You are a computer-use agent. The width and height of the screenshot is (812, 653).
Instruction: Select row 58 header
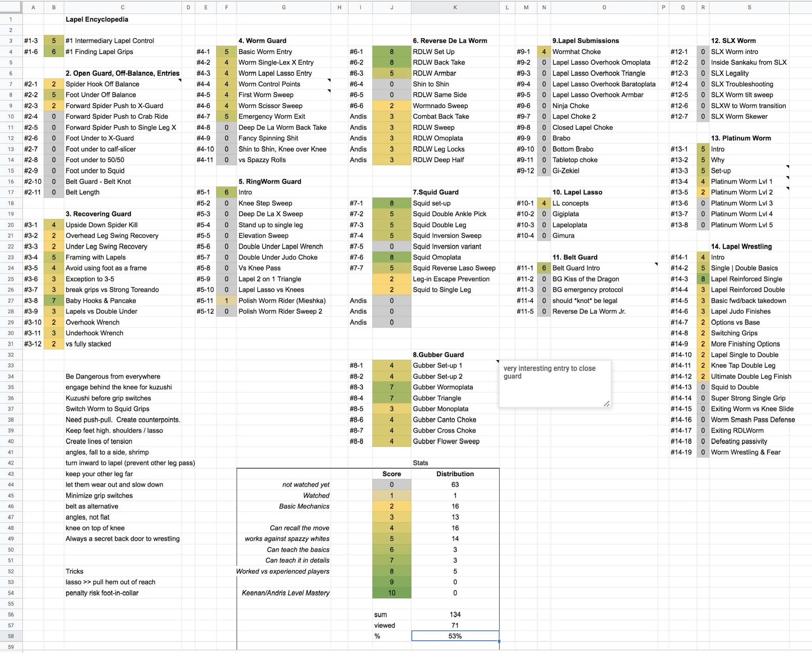pyautogui.click(x=11, y=636)
